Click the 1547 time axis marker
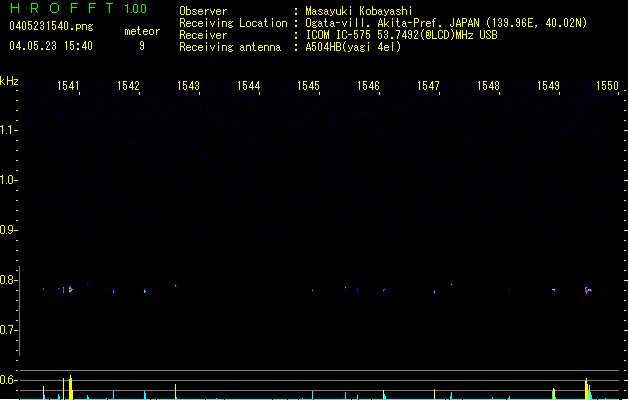 tap(428, 86)
